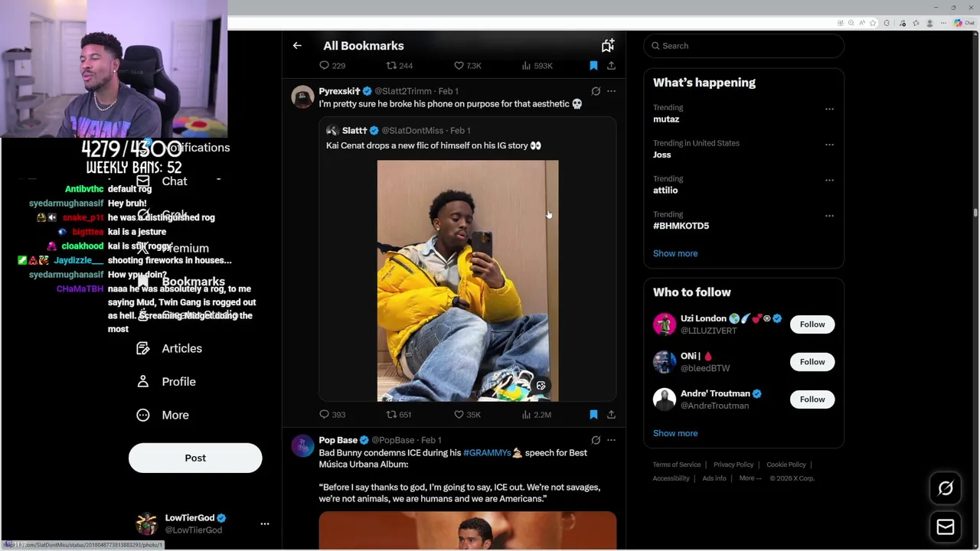
Task: Open the more menu on the Pyrexskit post
Action: pos(611,91)
